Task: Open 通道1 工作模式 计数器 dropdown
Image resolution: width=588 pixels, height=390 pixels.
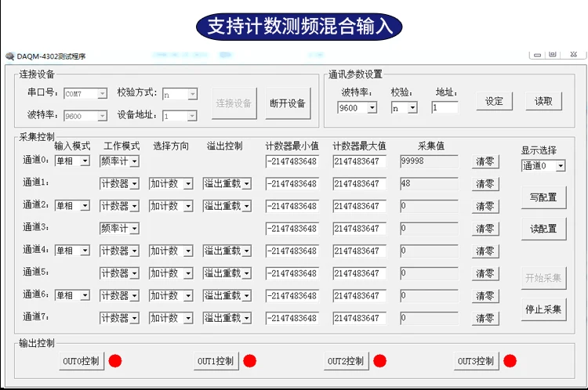Action: 119,183
